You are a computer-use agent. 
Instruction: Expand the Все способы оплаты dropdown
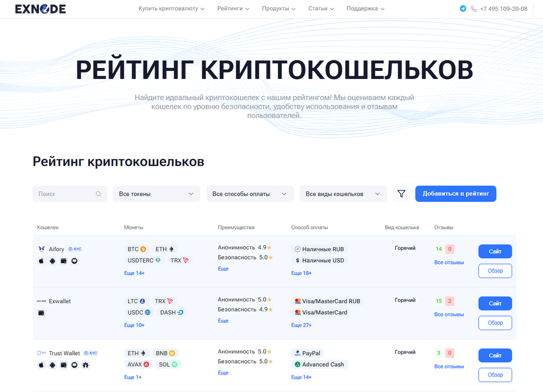coord(250,193)
